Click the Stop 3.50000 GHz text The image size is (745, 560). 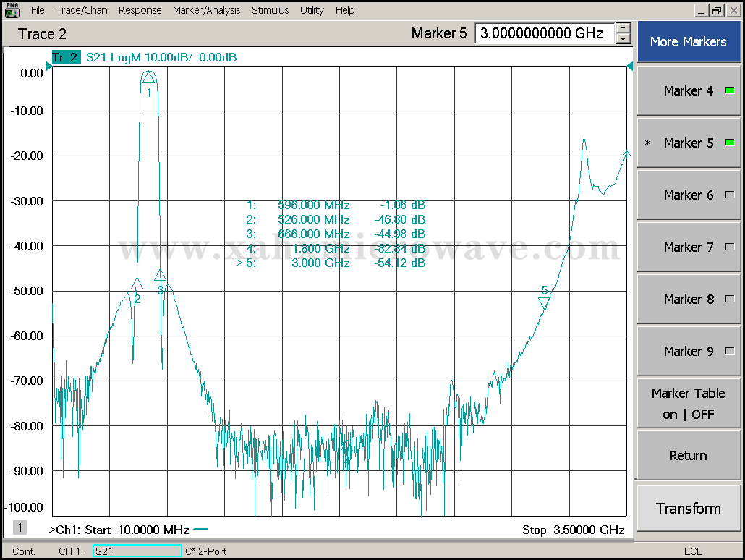pyautogui.click(x=573, y=530)
